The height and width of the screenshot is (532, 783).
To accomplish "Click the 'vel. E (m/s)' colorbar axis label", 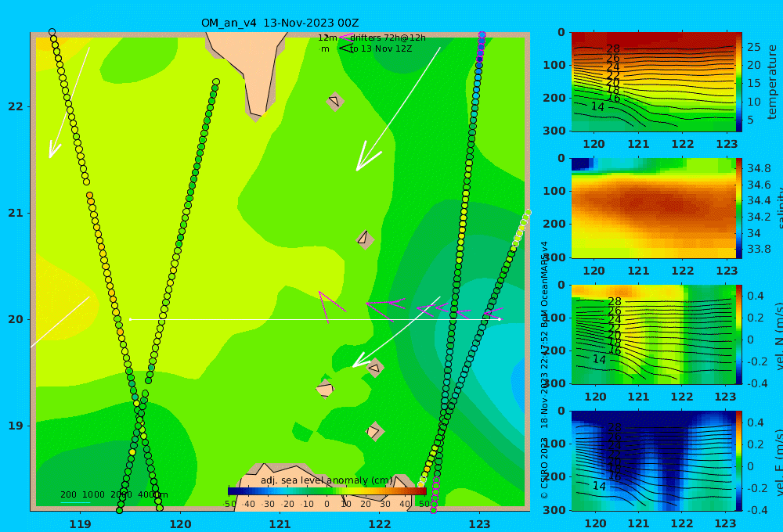I will pos(778,462).
